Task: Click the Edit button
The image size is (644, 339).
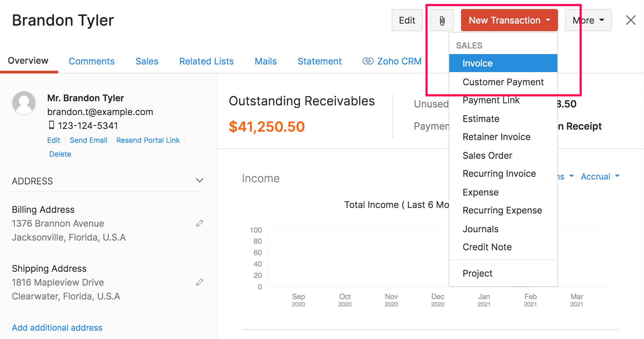Action: click(x=407, y=20)
